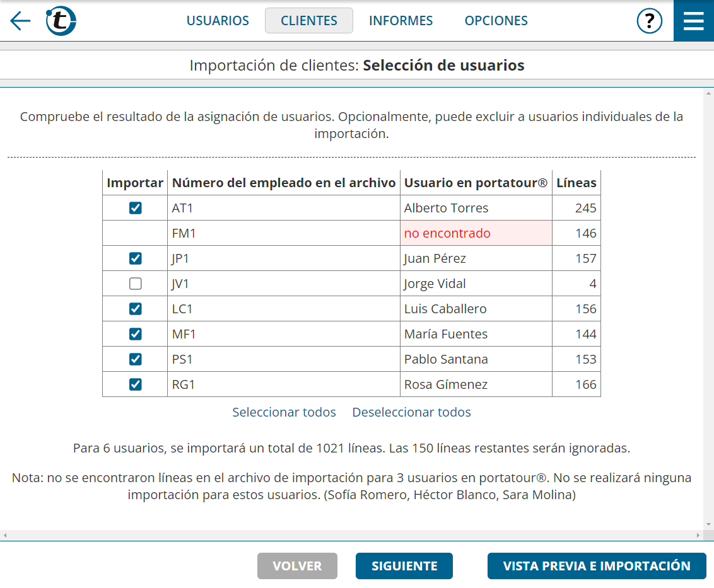Click the vertical scrollbar down arrow
This screenshot has width=714, height=588.
(x=708, y=524)
